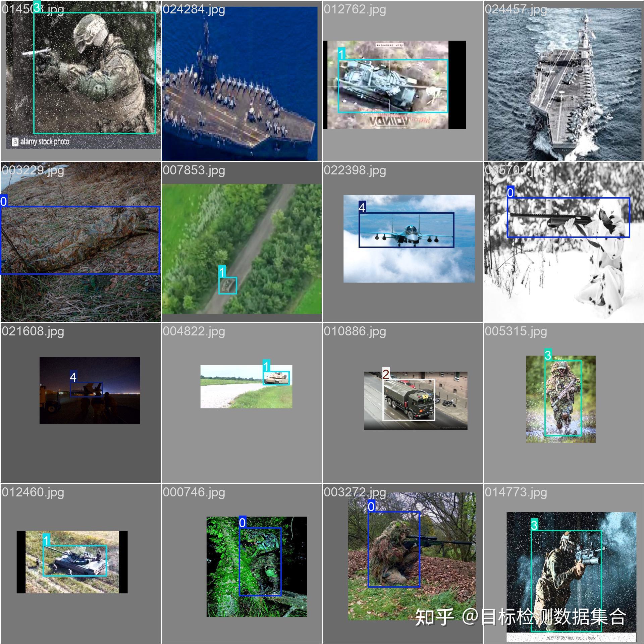Click the running soldier in 005315.jpg
Viewport: 644px width, 644px height.
point(563,398)
